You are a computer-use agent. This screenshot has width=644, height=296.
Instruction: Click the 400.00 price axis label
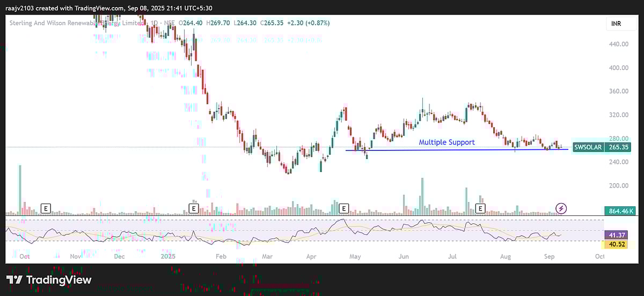tap(619, 68)
